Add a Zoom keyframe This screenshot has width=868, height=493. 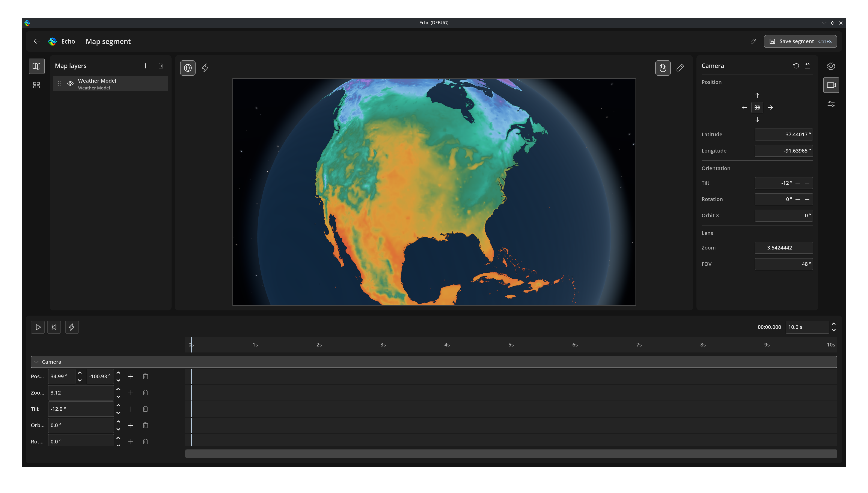click(x=131, y=393)
